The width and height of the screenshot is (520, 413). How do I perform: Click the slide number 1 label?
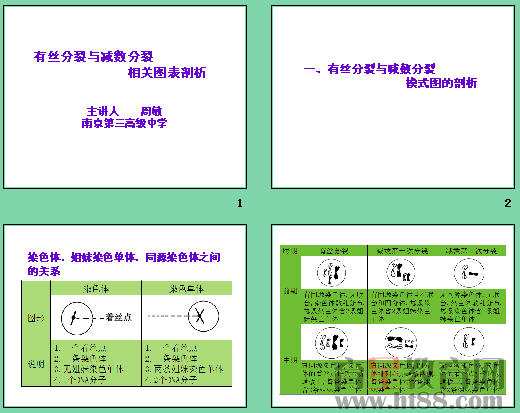(240, 203)
